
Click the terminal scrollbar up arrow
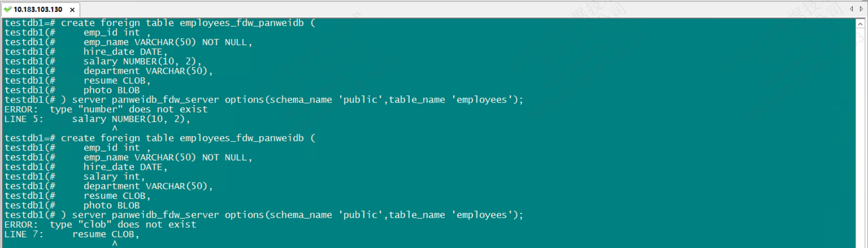860,24
